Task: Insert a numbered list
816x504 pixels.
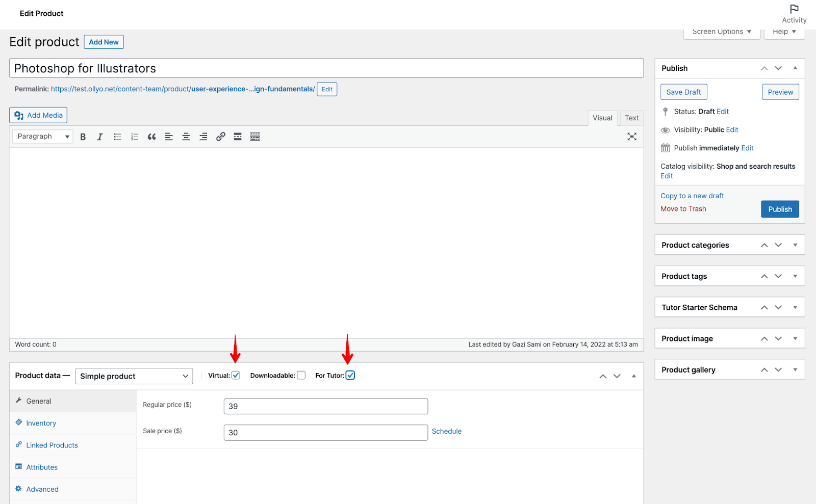Action: pyautogui.click(x=135, y=137)
